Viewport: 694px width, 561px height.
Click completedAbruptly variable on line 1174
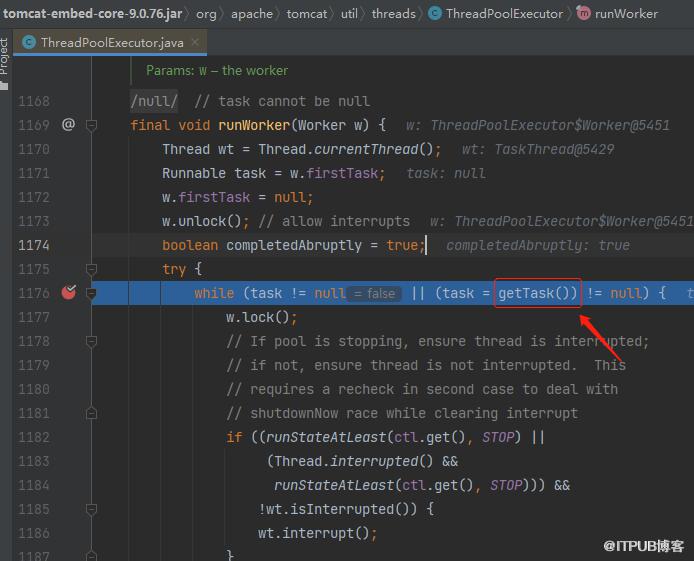point(294,245)
